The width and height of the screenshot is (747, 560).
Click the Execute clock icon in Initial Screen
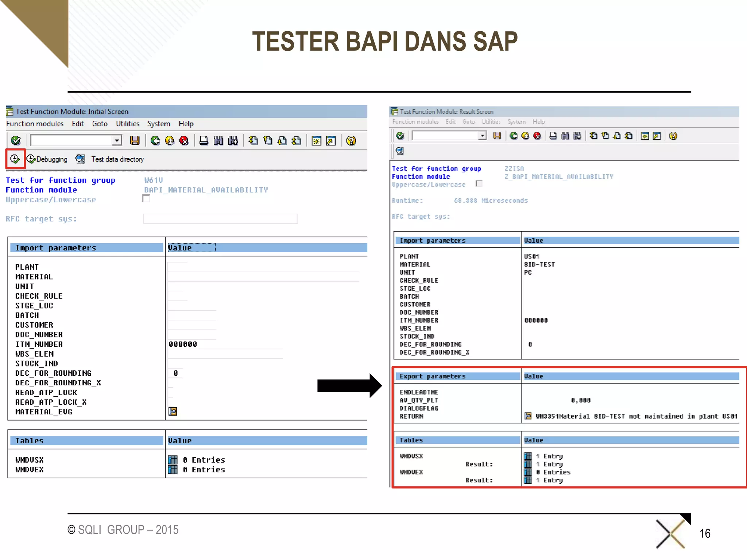tap(15, 159)
